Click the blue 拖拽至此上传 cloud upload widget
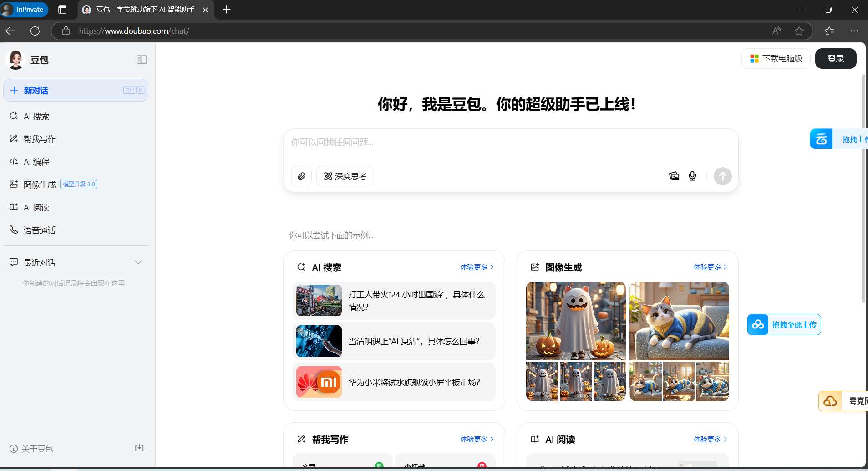Image resolution: width=868 pixels, height=471 pixels. [x=784, y=325]
